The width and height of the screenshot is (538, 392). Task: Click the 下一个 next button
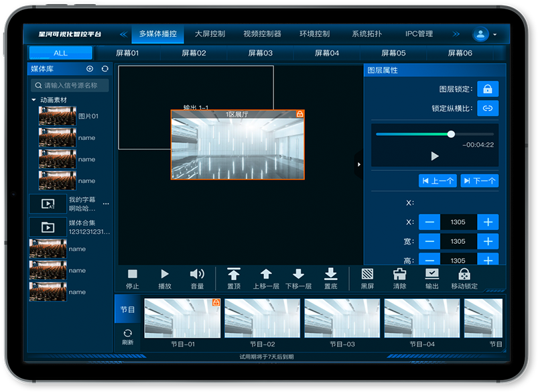tap(479, 181)
